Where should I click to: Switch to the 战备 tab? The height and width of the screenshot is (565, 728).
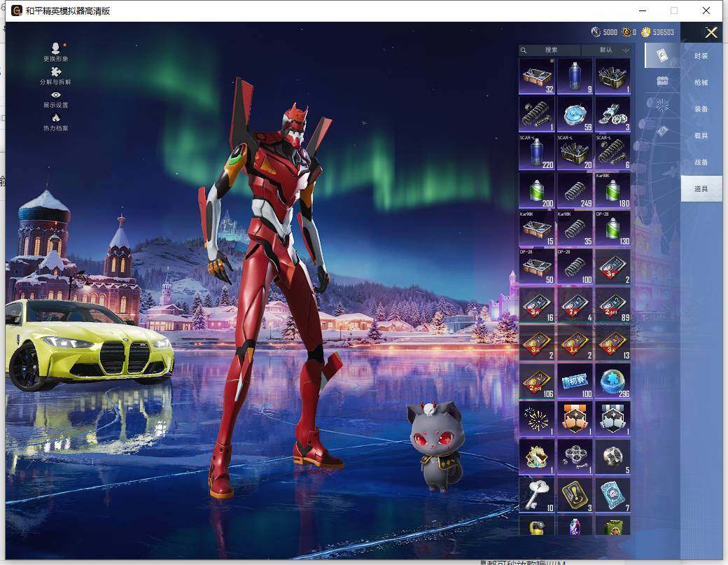[x=701, y=162]
